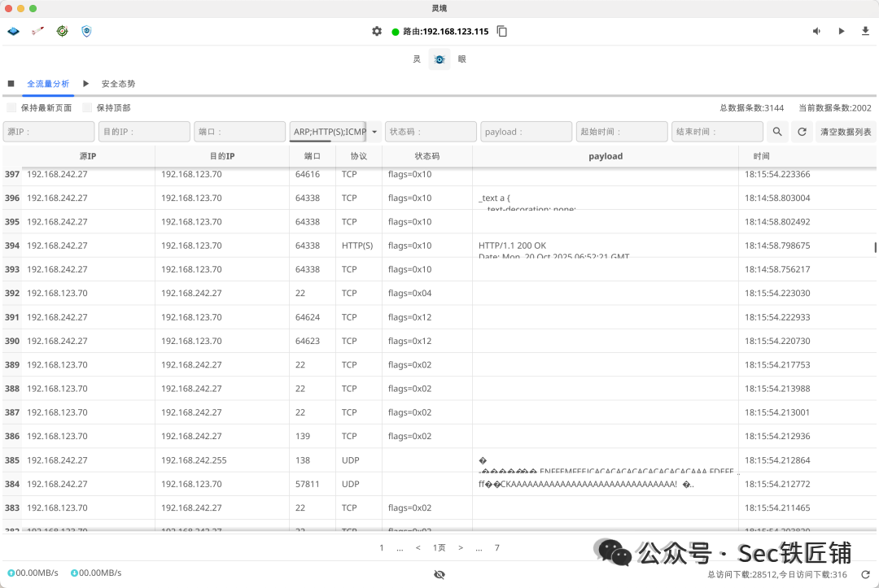Click the payload column header
Image resolution: width=879 pixels, height=588 pixels.
[606, 156]
